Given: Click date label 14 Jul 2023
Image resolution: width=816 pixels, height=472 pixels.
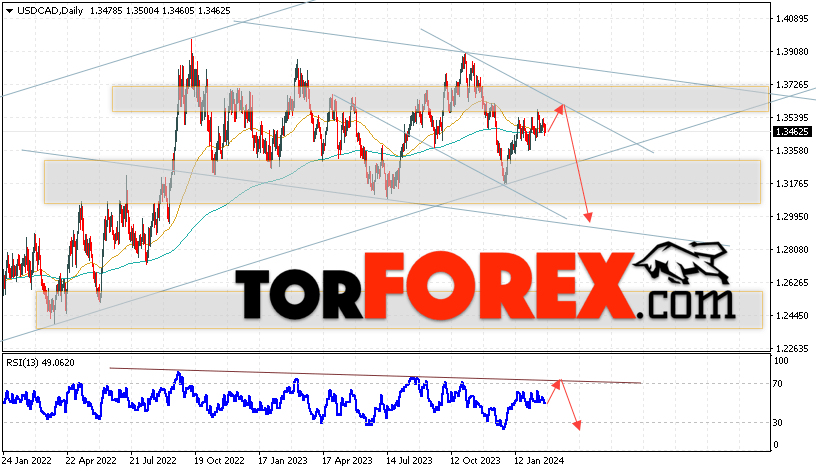Looking at the screenshot, I should pos(409,461).
